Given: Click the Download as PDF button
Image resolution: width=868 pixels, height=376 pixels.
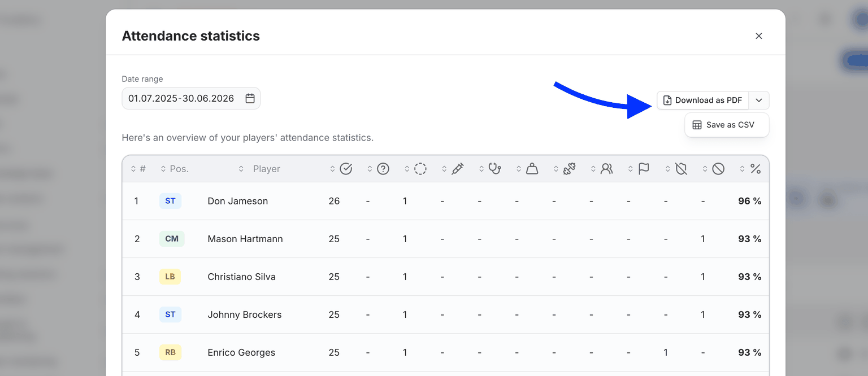Looking at the screenshot, I should [x=702, y=100].
